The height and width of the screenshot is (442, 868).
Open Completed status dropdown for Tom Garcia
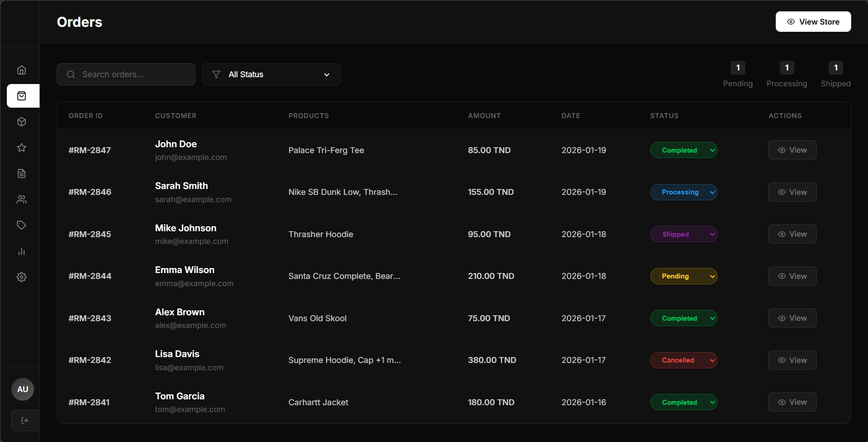point(683,402)
